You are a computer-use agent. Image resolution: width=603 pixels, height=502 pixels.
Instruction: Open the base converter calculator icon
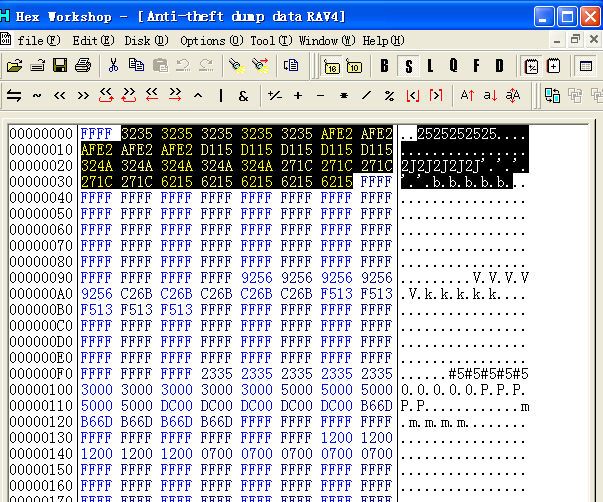531,67
